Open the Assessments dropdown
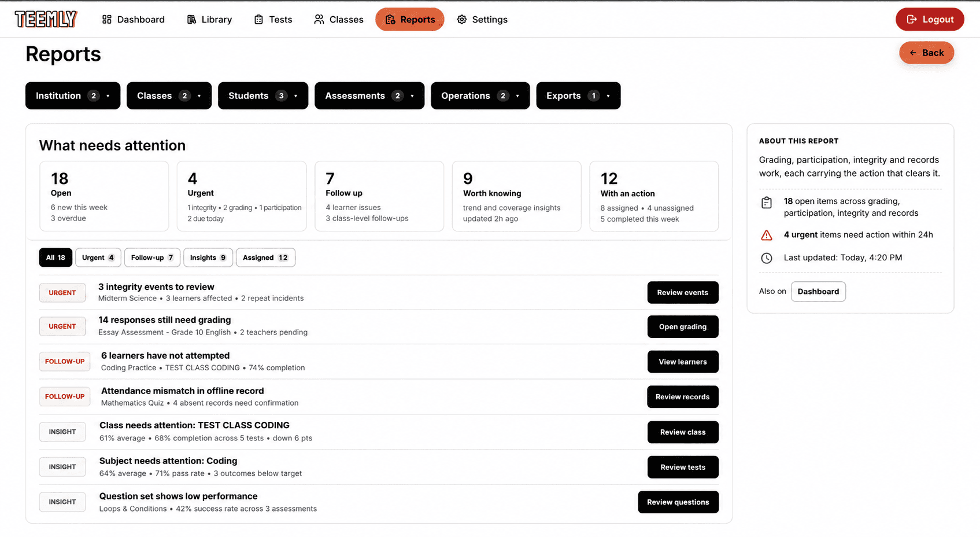 coord(369,95)
